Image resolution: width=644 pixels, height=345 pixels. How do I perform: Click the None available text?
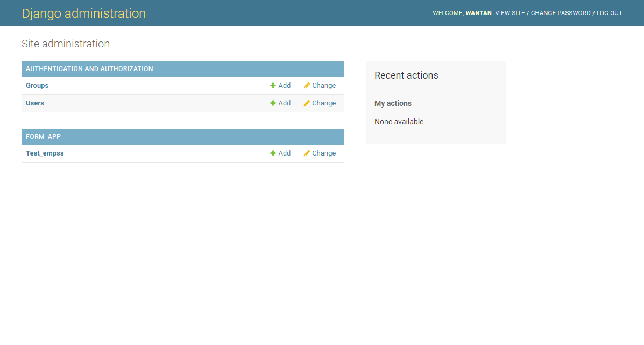pyautogui.click(x=399, y=122)
